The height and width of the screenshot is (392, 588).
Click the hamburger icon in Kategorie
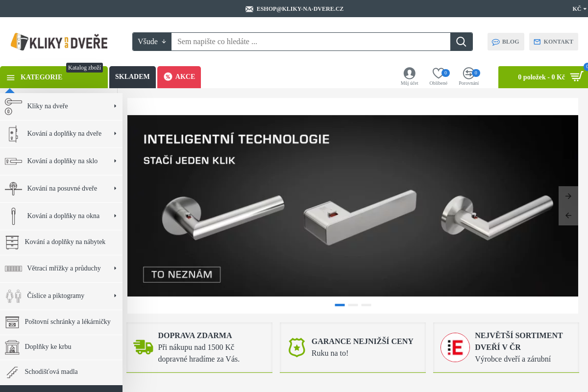(11, 77)
